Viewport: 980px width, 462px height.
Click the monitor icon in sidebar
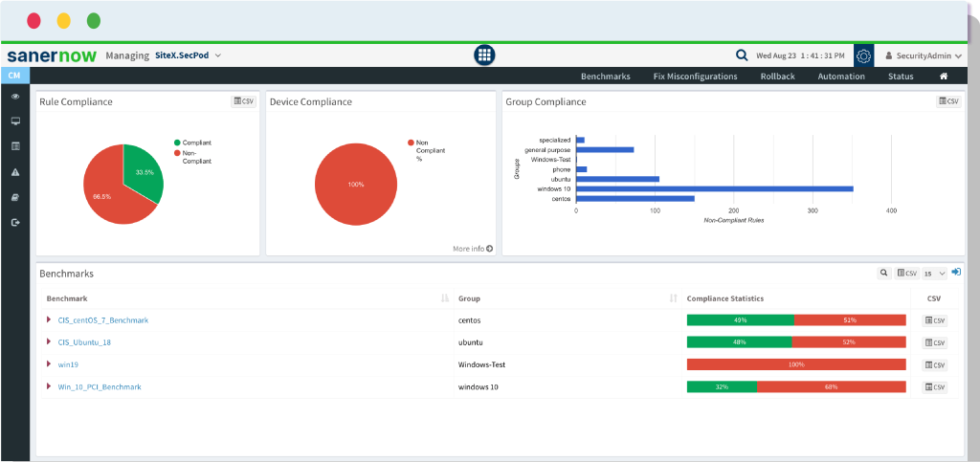pos(15,121)
